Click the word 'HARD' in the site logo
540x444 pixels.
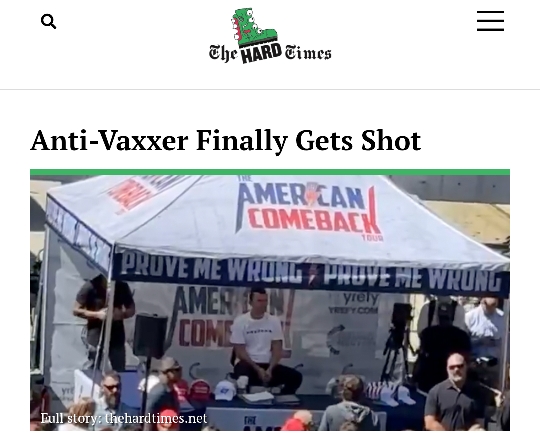point(261,54)
